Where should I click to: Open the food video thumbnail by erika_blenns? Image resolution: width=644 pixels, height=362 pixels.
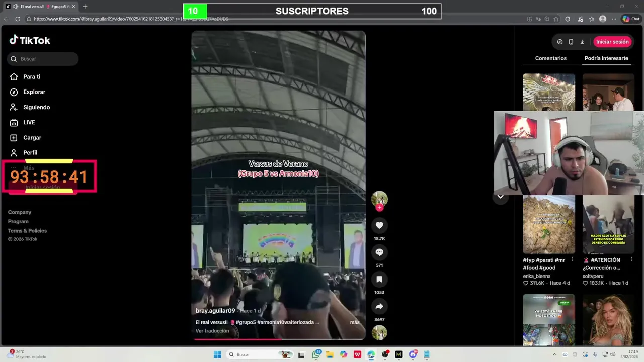pyautogui.click(x=549, y=224)
